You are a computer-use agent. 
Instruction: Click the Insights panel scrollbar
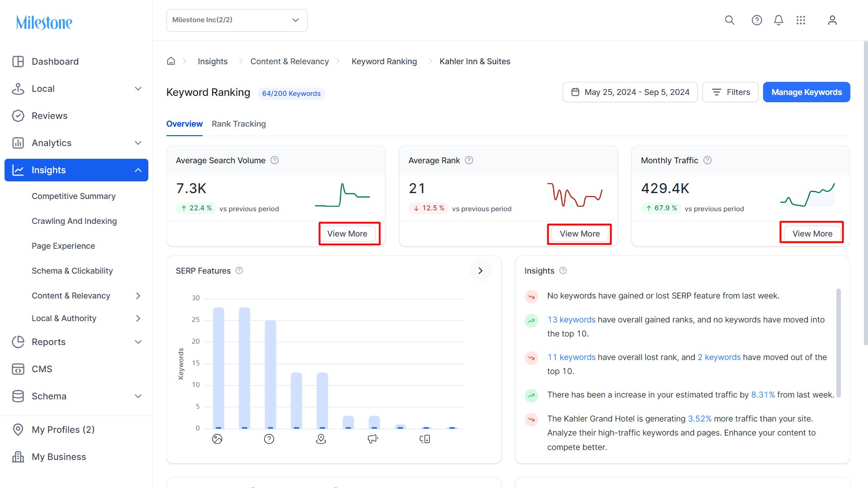[x=839, y=343]
